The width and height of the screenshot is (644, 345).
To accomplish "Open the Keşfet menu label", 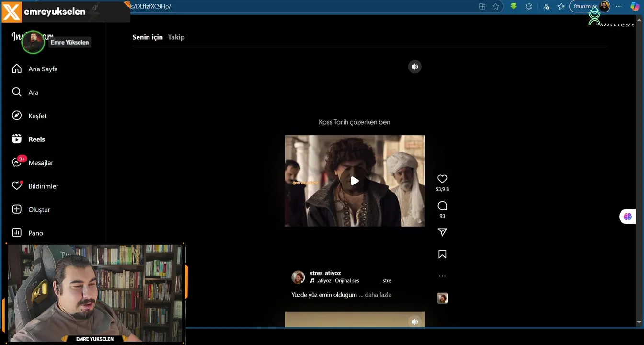I will pos(37,116).
